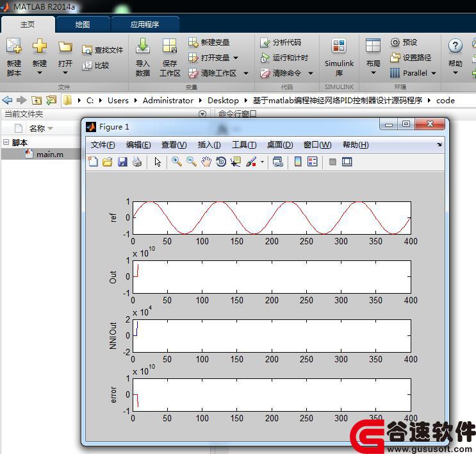Click the Save Workspace icon
The image size is (476, 454).
[169, 46]
